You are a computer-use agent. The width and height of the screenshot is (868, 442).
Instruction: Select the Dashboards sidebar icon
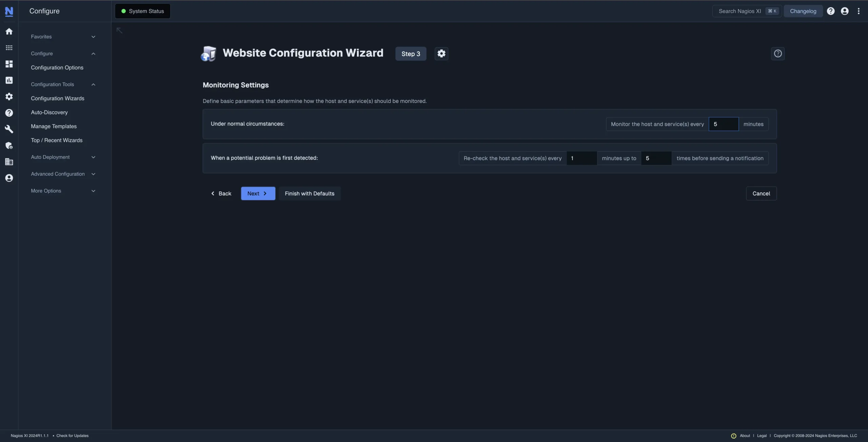coord(9,64)
